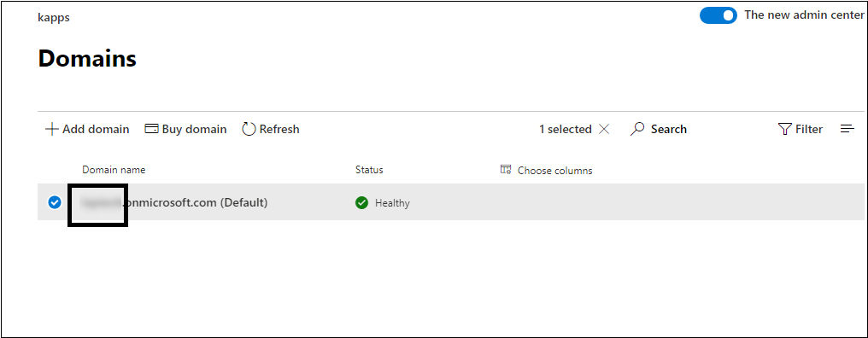Click the circular Refresh arrow icon
This screenshot has width=868, height=338.
click(249, 130)
